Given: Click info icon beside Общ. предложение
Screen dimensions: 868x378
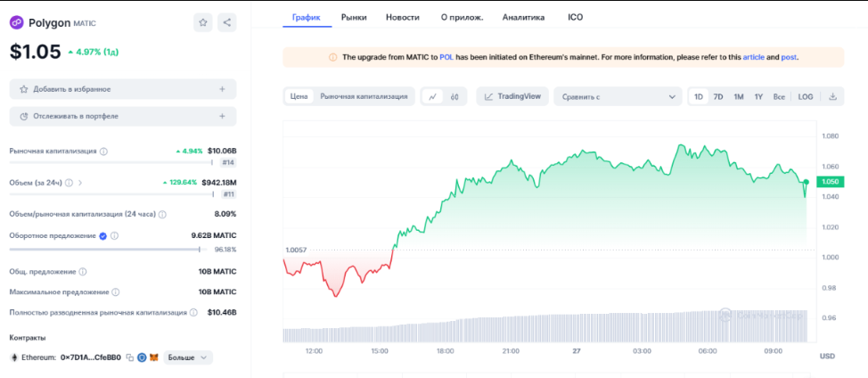Looking at the screenshot, I should click(x=83, y=272).
